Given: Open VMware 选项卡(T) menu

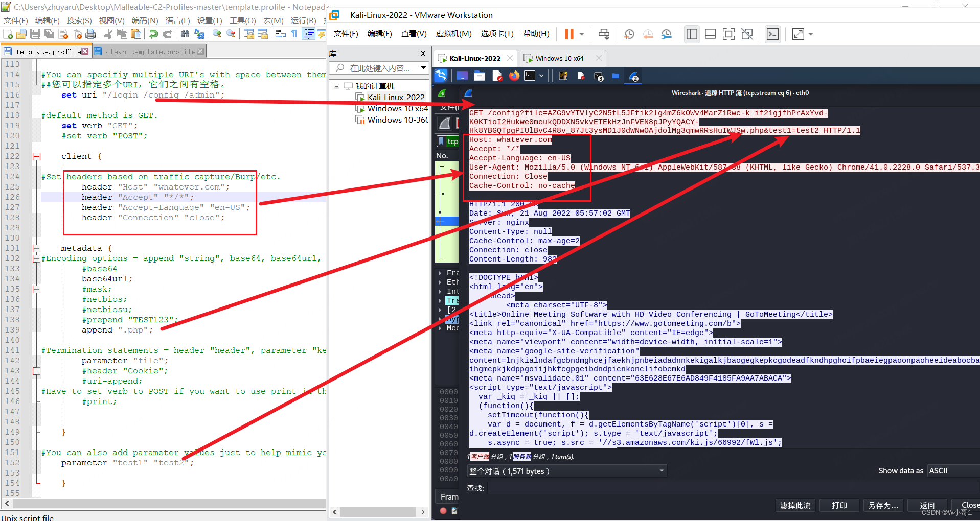Looking at the screenshot, I should pos(497,34).
